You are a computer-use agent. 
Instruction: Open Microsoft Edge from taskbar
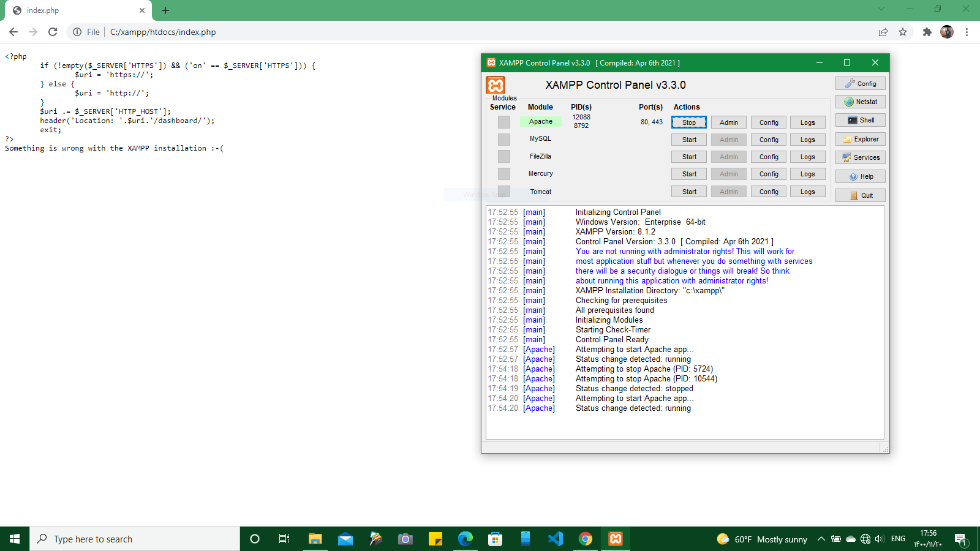466,539
